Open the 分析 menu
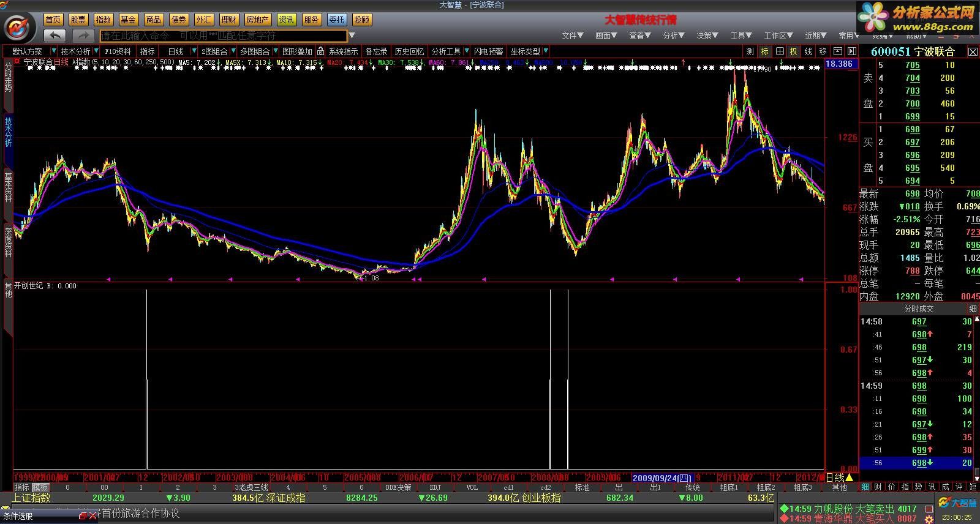The height and width of the screenshot is (524, 980). [x=674, y=36]
